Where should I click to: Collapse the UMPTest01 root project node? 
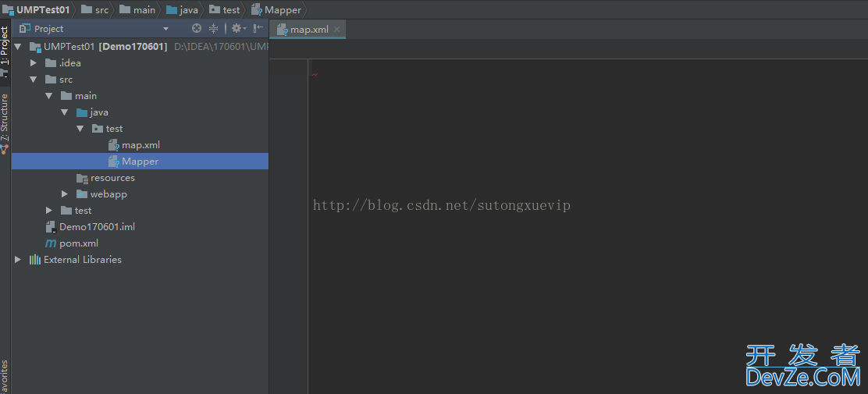[18, 47]
